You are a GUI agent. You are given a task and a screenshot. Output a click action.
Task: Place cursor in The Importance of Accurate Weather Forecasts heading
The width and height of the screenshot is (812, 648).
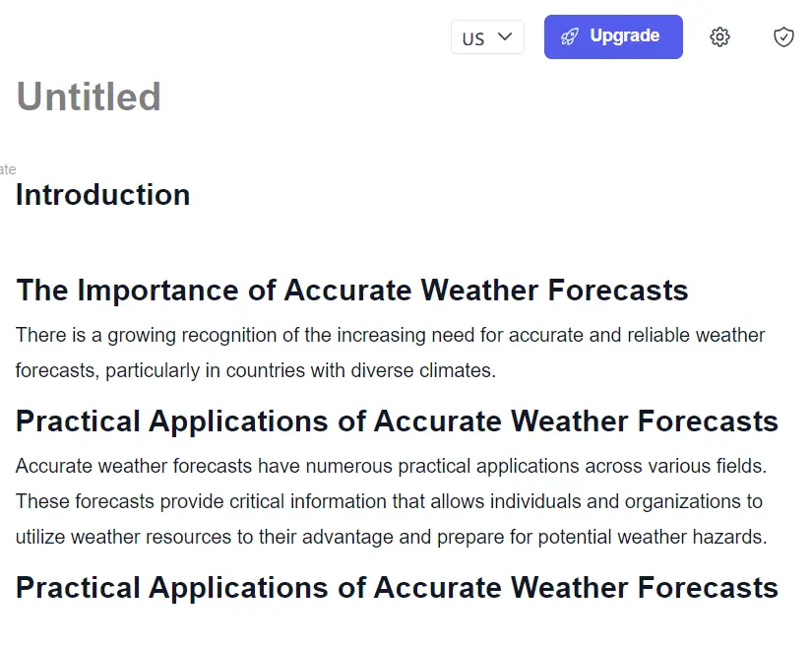pyautogui.click(x=352, y=290)
